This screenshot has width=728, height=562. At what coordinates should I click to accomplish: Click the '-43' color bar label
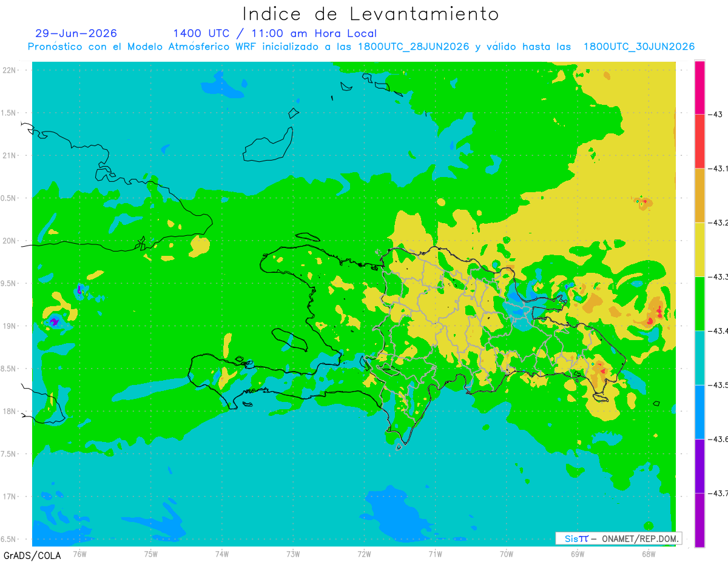coord(714,115)
